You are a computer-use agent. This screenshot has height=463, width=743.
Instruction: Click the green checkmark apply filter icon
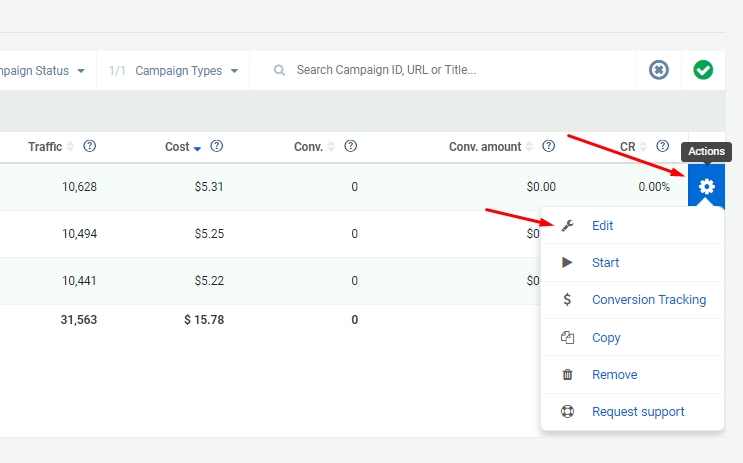click(703, 70)
